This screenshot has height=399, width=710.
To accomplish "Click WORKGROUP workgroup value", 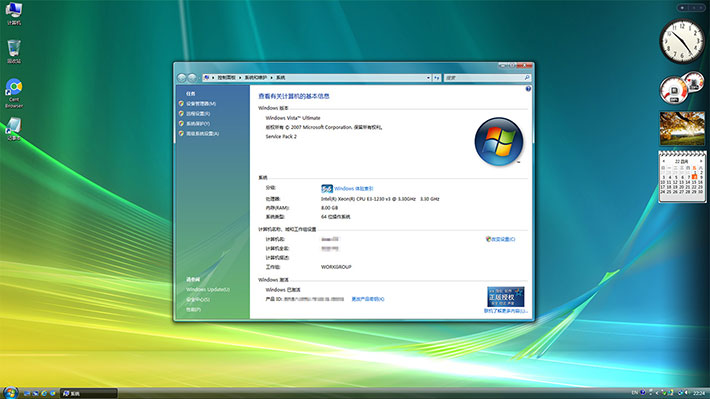I will pyautogui.click(x=336, y=267).
